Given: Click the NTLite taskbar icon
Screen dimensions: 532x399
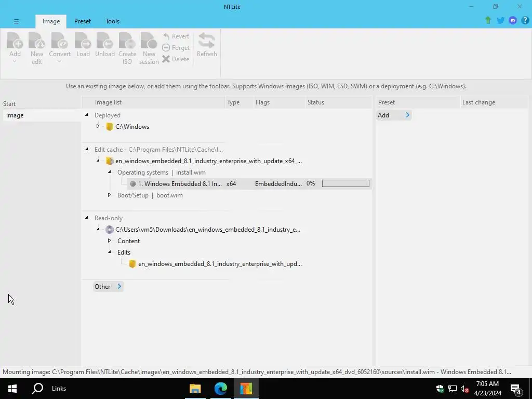Looking at the screenshot, I should 246,389.
